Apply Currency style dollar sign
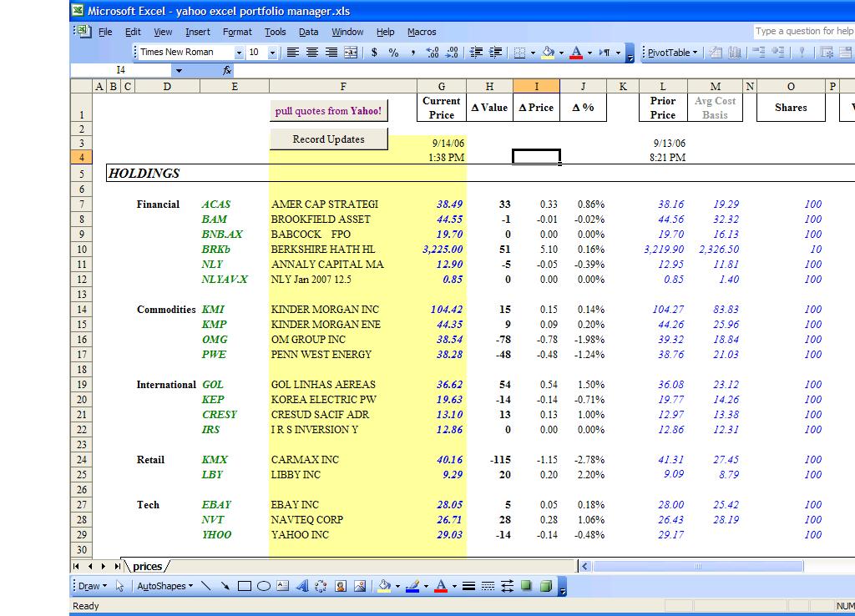The height and width of the screenshot is (616, 855). [x=374, y=53]
